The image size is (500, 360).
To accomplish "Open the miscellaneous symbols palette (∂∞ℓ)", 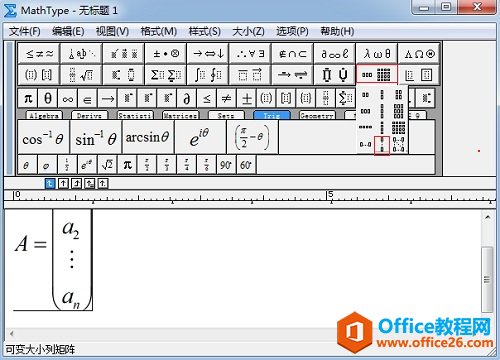I will tap(334, 53).
